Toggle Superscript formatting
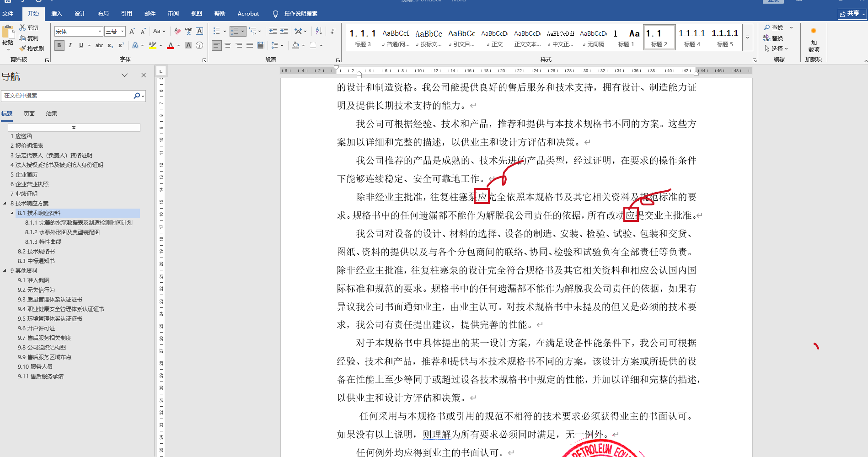This screenshot has width=868, height=457. [121, 45]
